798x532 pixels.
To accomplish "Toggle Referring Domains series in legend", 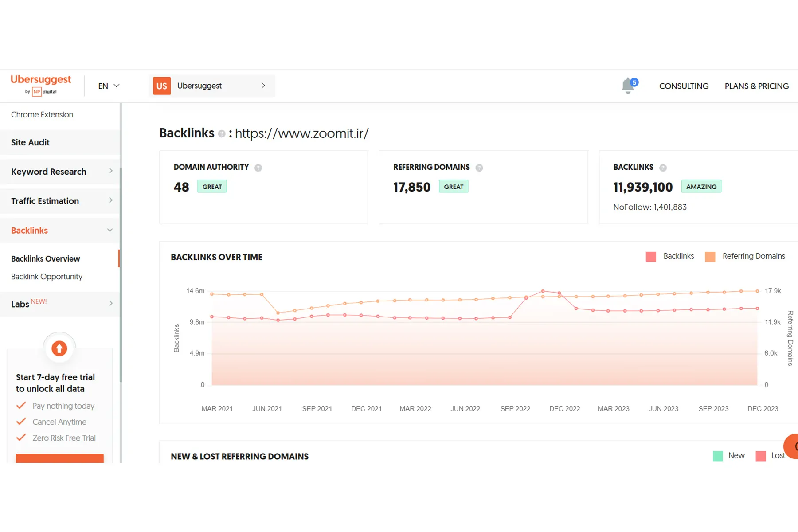I will (x=745, y=257).
